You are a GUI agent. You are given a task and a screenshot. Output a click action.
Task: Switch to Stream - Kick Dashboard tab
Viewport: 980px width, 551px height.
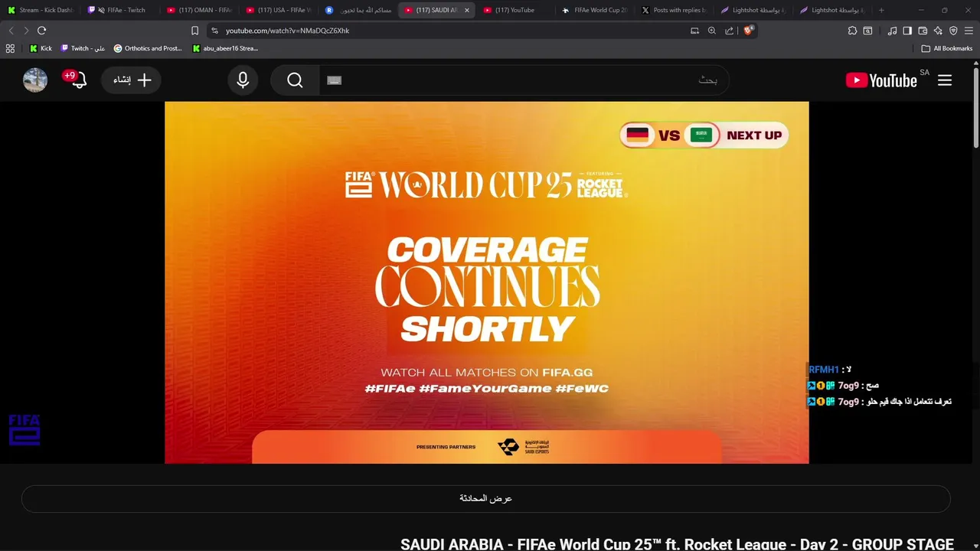coord(40,10)
